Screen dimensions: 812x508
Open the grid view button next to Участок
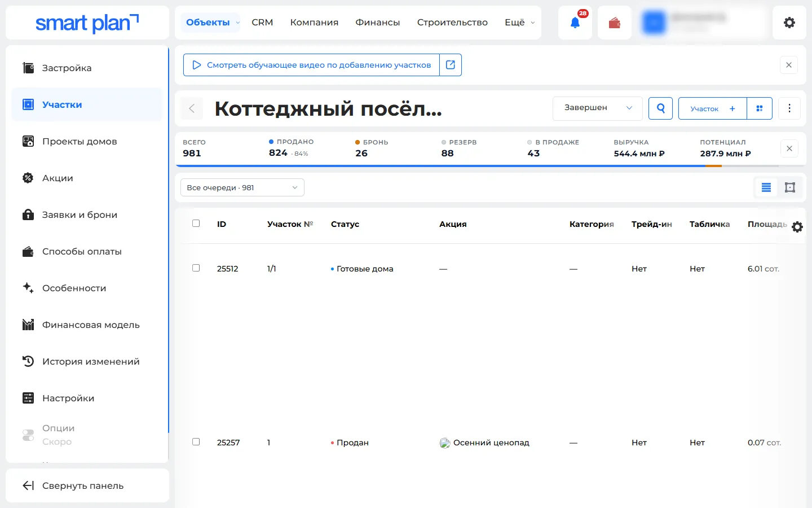[x=760, y=108]
